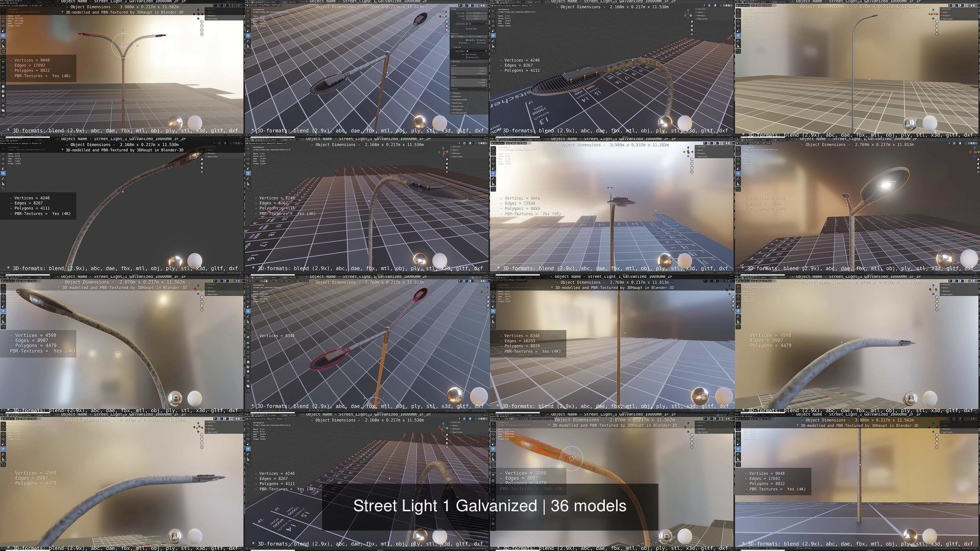Click the 3D Cursor Location X field

tap(469, 68)
